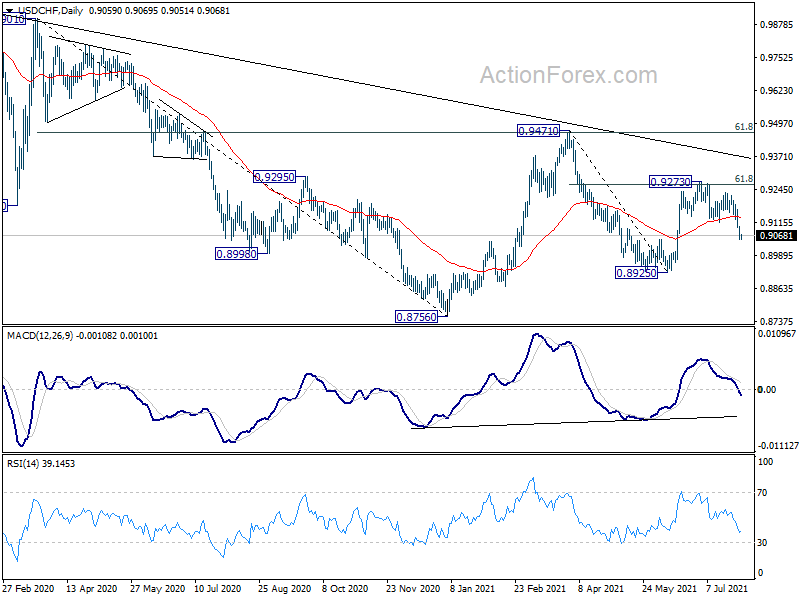Select the 0.92730 price label
The height and width of the screenshot is (600, 800).
[670, 182]
